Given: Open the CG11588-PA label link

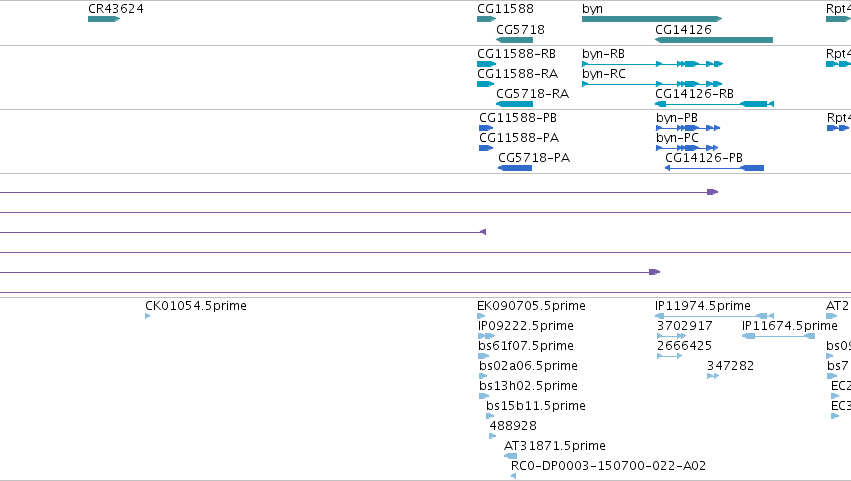Looking at the screenshot, I should 519,138.
